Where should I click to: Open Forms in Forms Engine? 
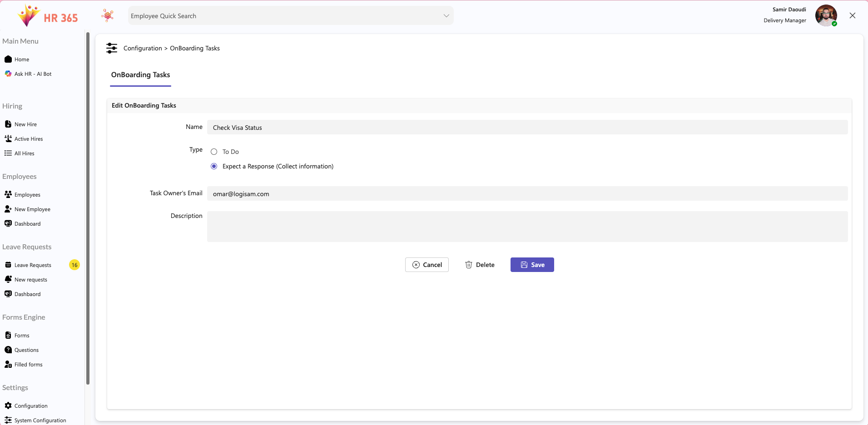[20, 335]
